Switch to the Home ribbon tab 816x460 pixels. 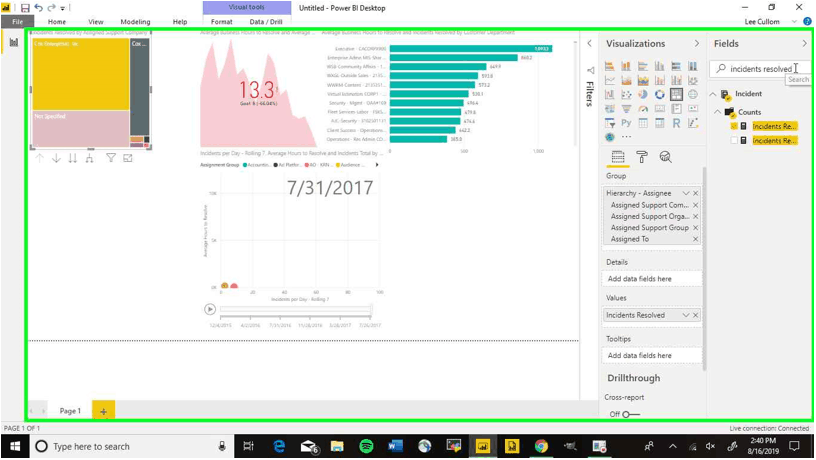(57, 22)
